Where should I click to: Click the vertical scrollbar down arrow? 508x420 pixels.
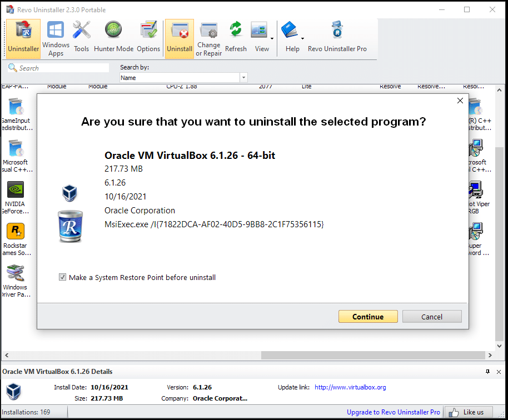point(499,346)
